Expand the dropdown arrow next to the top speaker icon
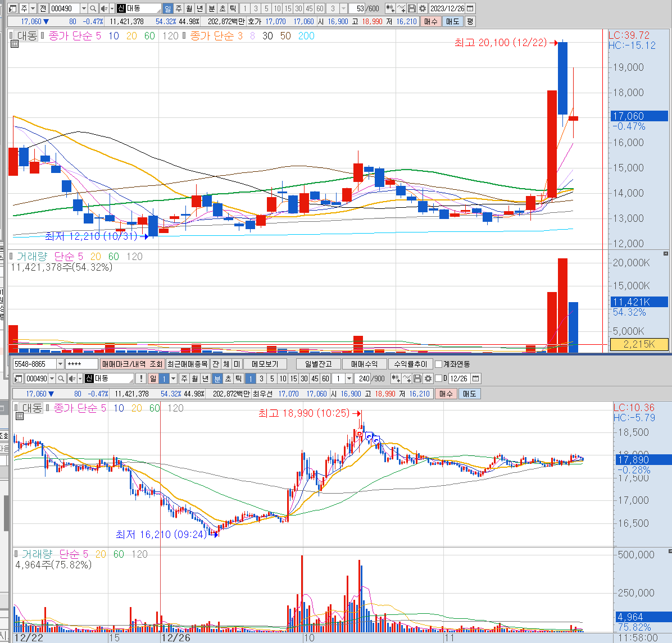The image size is (672, 643). click(112, 8)
